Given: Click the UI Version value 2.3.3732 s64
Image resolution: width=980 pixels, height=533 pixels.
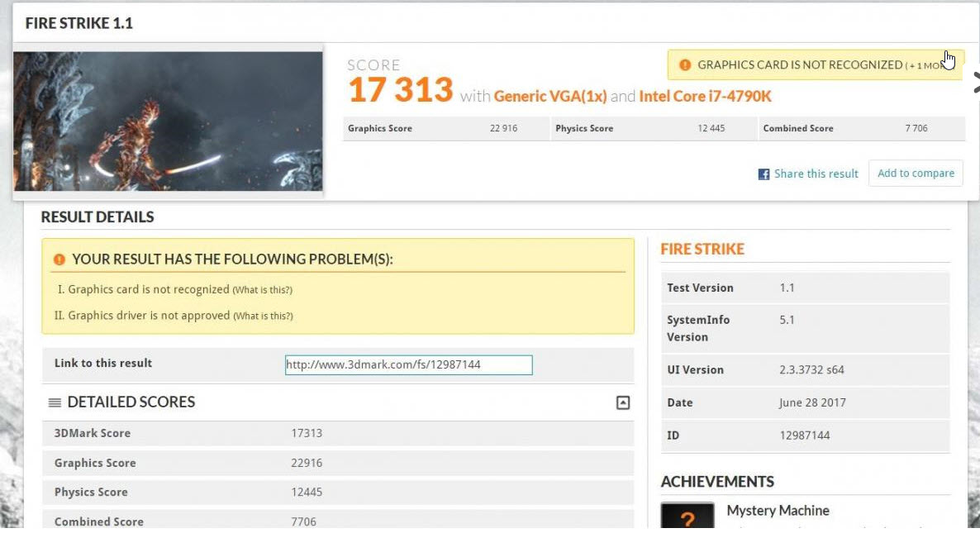Looking at the screenshot, I should click(x=811, y=370).
